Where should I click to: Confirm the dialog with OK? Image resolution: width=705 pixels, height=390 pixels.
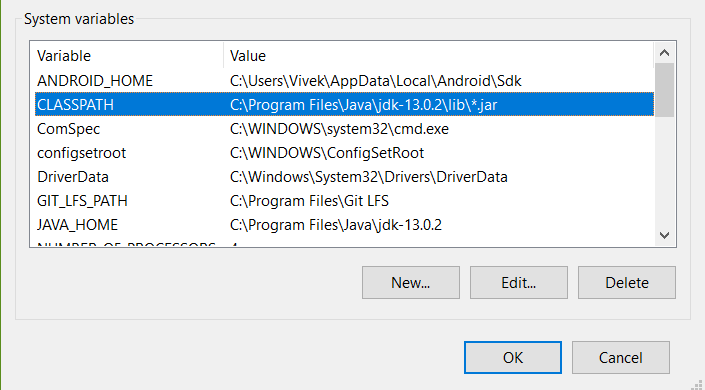[x=513, y=358]
